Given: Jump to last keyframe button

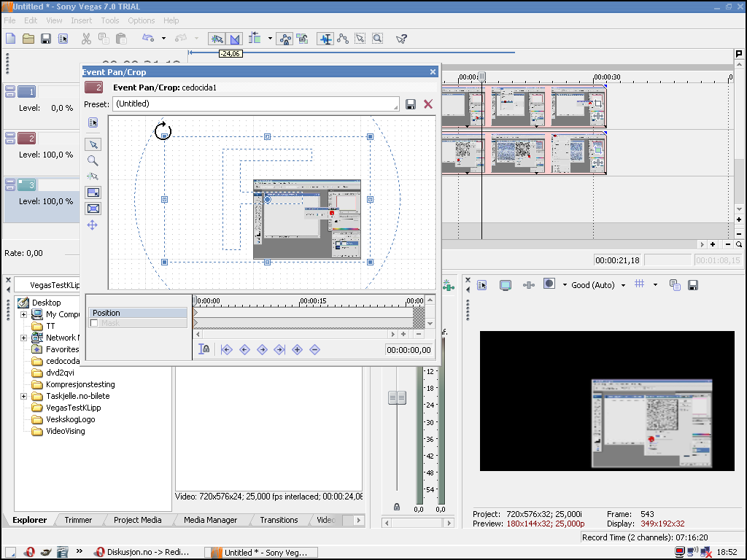Looking at the screenshot, I should tap(279, 349).
